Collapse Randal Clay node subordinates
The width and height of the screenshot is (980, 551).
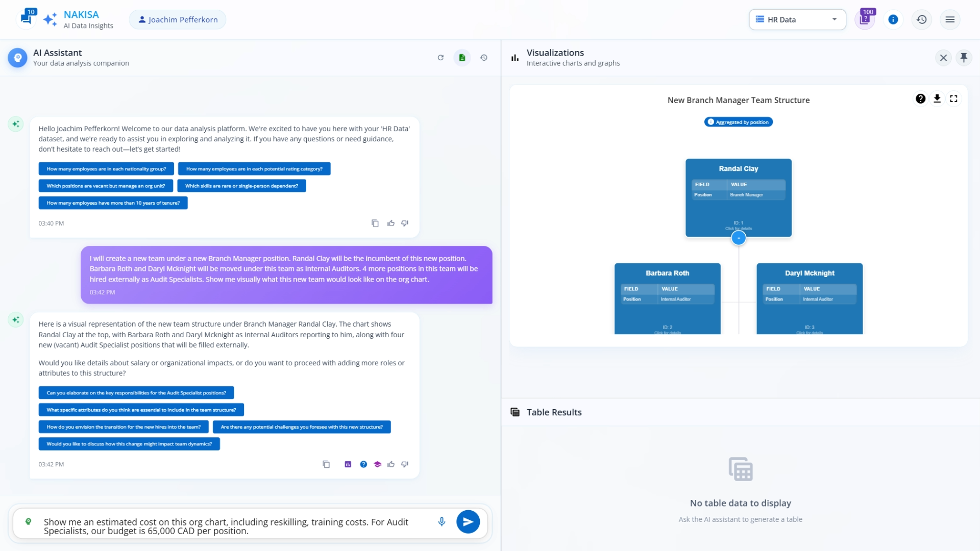click(x=738, y=238)
